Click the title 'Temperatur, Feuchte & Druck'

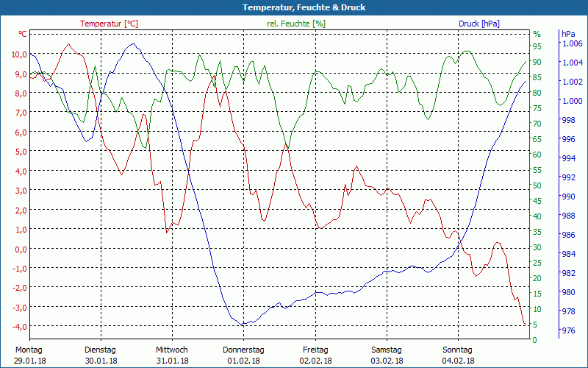coord(304,7)
